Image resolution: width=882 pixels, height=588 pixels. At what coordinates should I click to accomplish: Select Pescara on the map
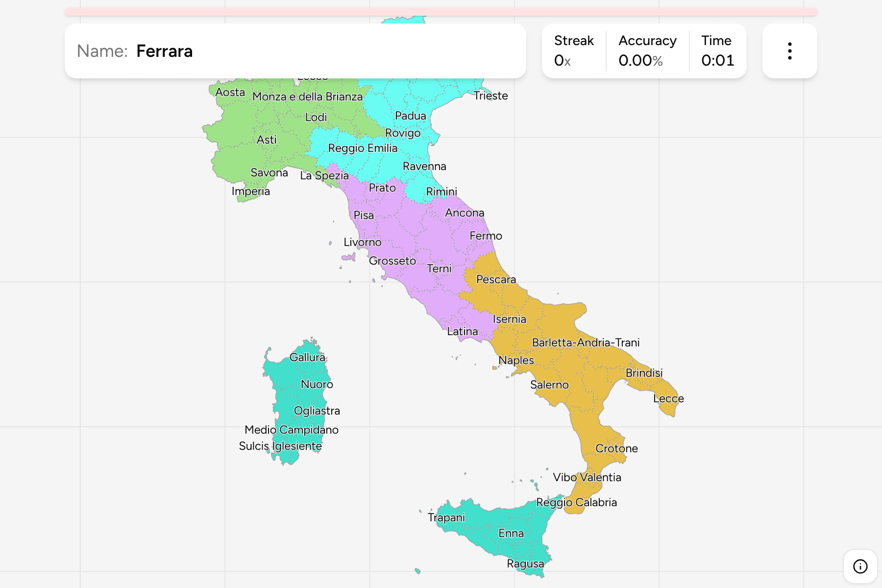click(496, 279)
